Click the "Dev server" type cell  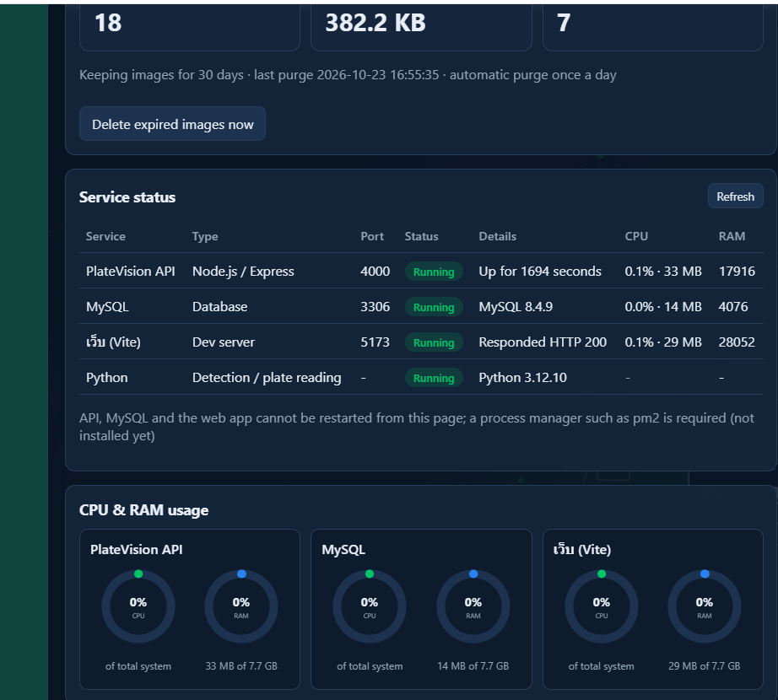pos(224,342)
